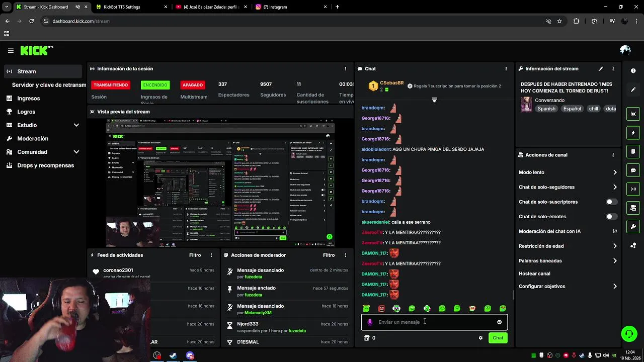The height and width of the screenshot is (362, 644).
Task: Click the pencil icon in right sidebar
Action: (633, 89)
